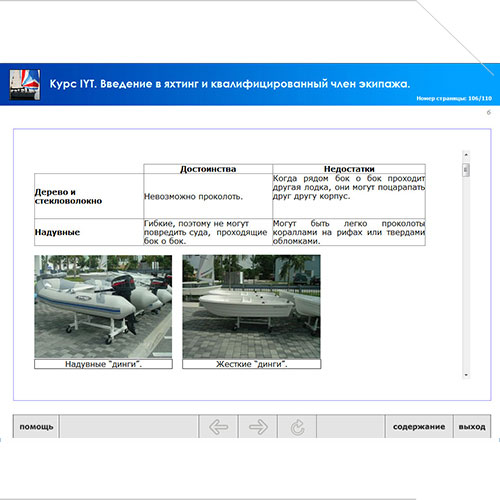This screenshot has width=500, height=500.
Task: Click the Невозможно проколоть cell
Action: (x=208, y=196)
